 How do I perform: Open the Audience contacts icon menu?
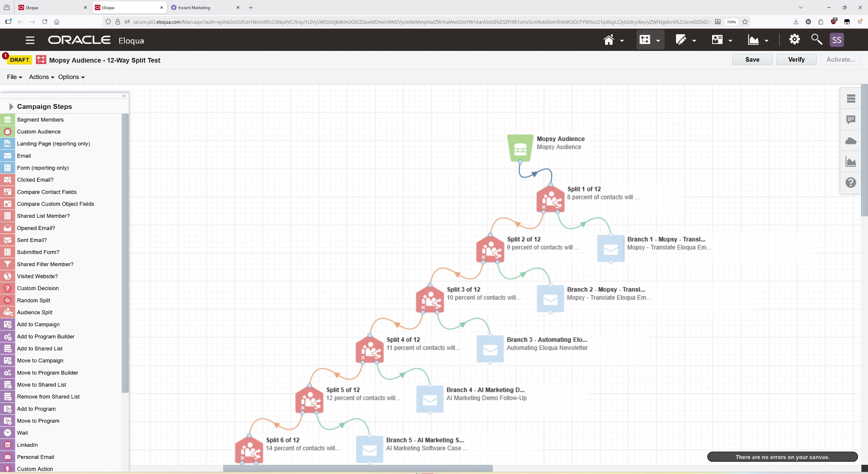(x=717, y=40)
